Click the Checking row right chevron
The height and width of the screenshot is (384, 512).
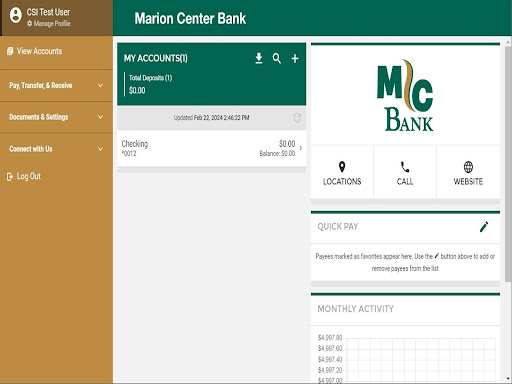click(301, 148)
